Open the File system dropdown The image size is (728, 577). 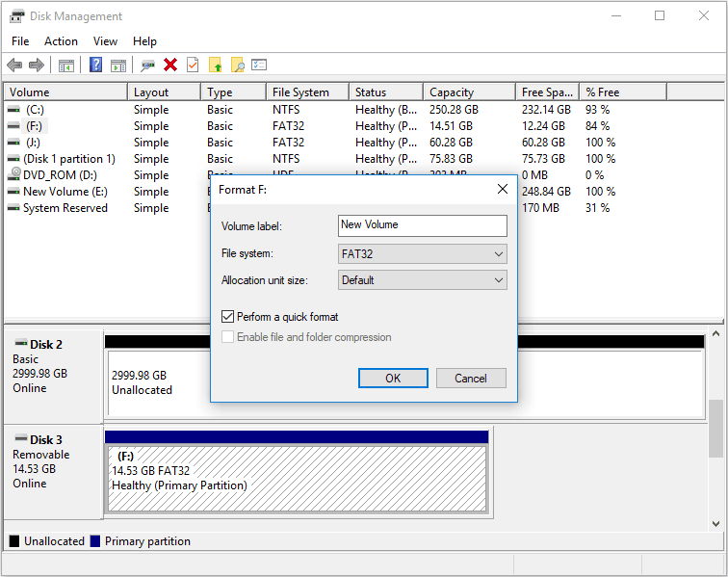(423, 254)
